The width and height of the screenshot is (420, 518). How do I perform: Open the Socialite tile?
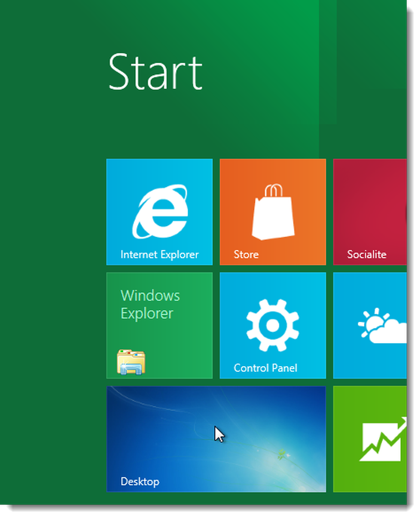[370, 212]
